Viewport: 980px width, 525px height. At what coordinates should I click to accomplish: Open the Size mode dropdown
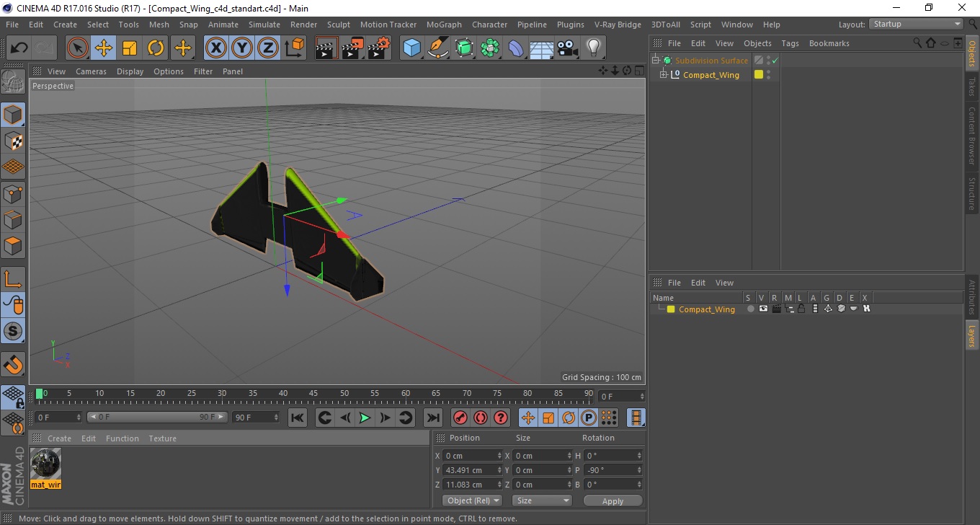point(542,500)
